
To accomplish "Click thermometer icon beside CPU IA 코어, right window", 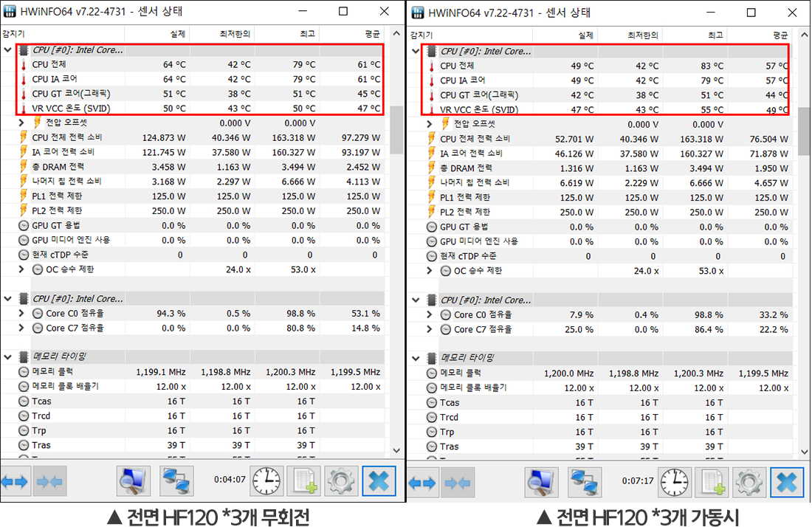I will click(431, 80).
